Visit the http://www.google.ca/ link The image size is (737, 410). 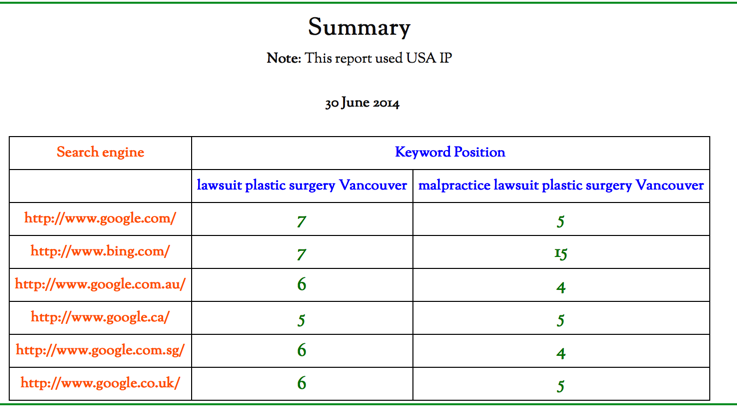point(100,318)
